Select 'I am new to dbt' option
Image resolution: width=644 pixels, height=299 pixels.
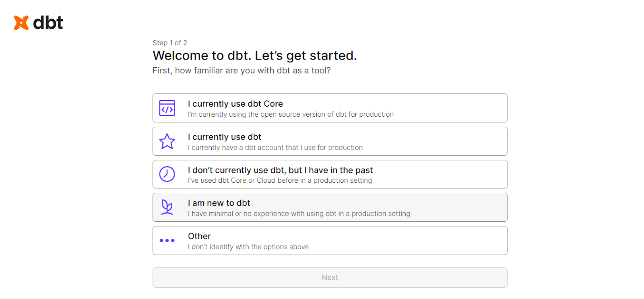(330, 207)
